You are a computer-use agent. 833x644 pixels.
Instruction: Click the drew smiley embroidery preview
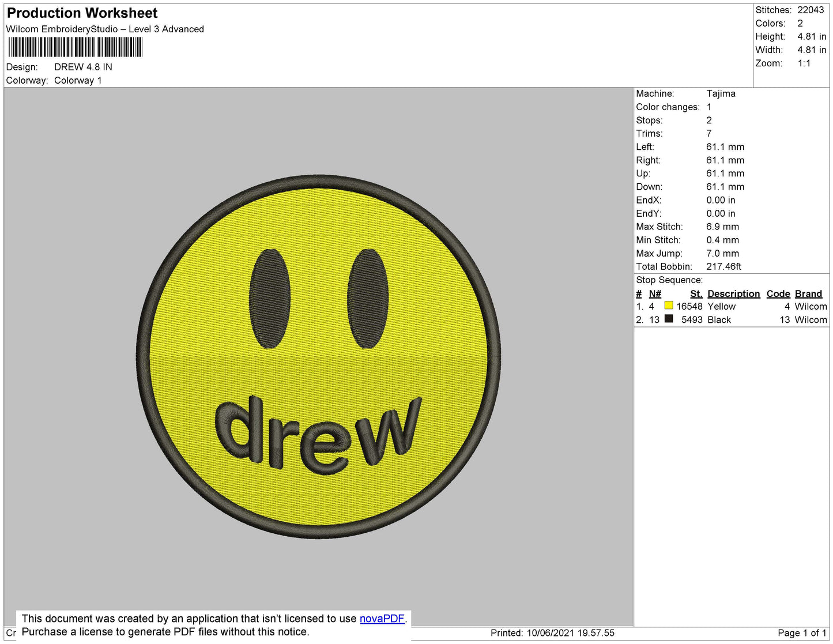[319, 357]
